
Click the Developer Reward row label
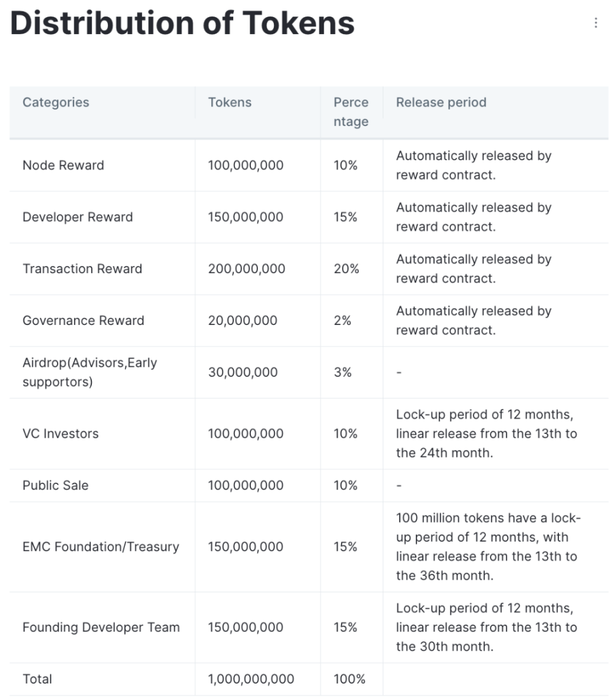tap(77, 217)
